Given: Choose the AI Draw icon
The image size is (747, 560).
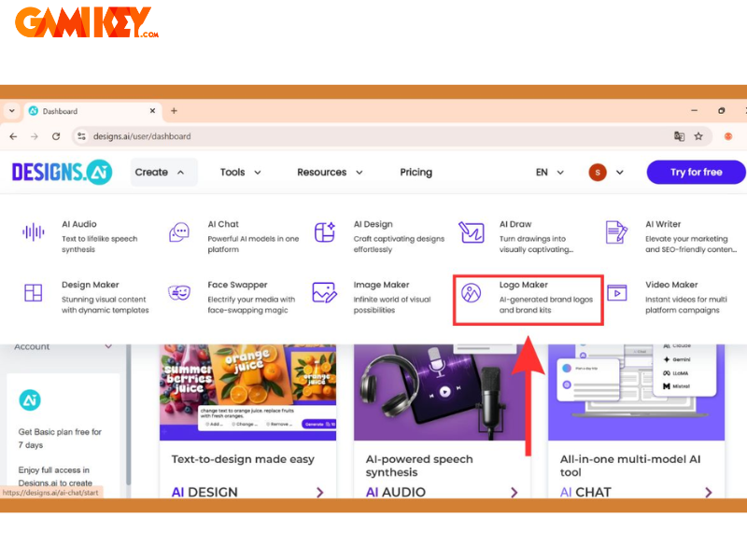Looking at the screenshot, I should (x=472, y=232).
